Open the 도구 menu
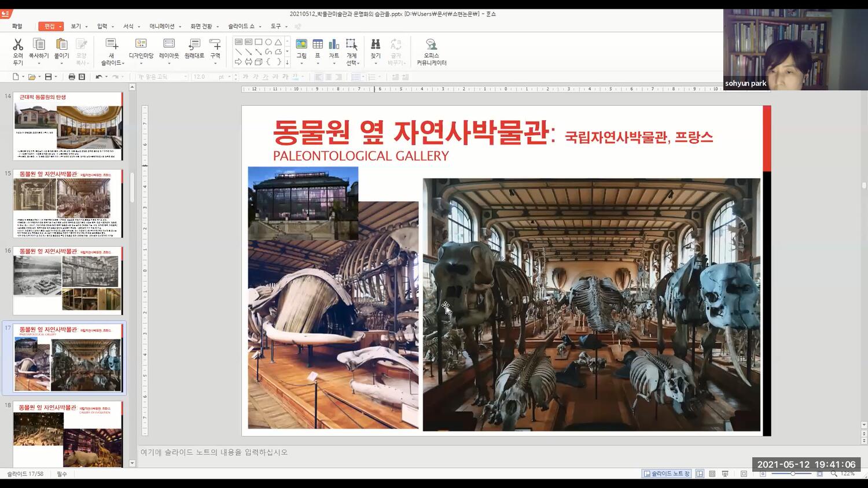868x488 pixels. 275,27
